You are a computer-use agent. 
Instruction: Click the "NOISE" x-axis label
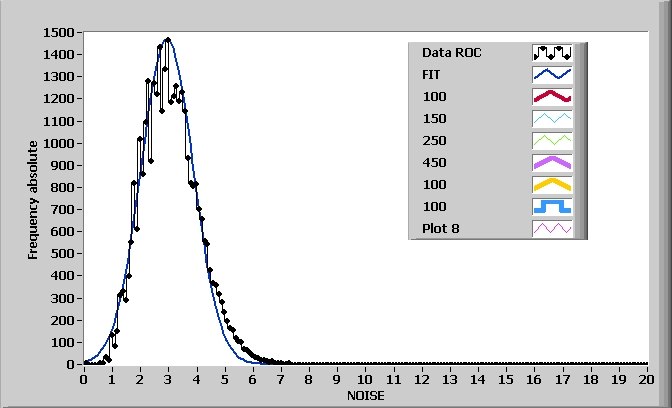[365, 395]
